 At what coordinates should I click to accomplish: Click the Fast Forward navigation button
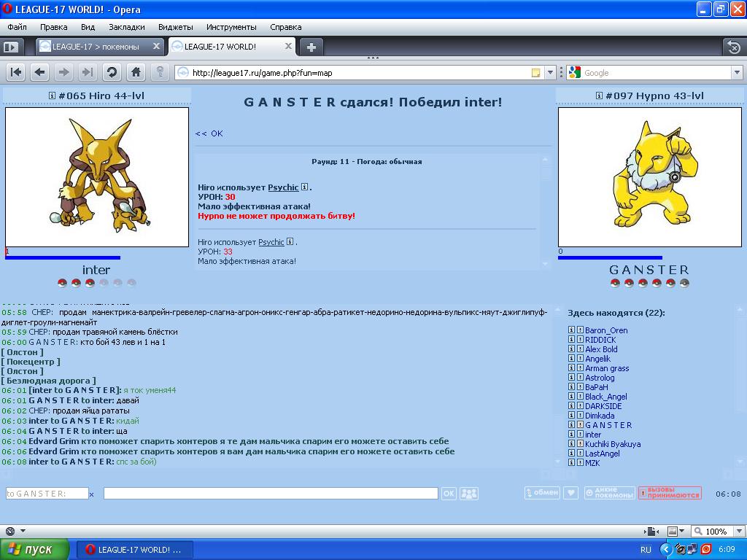point(88,72)
